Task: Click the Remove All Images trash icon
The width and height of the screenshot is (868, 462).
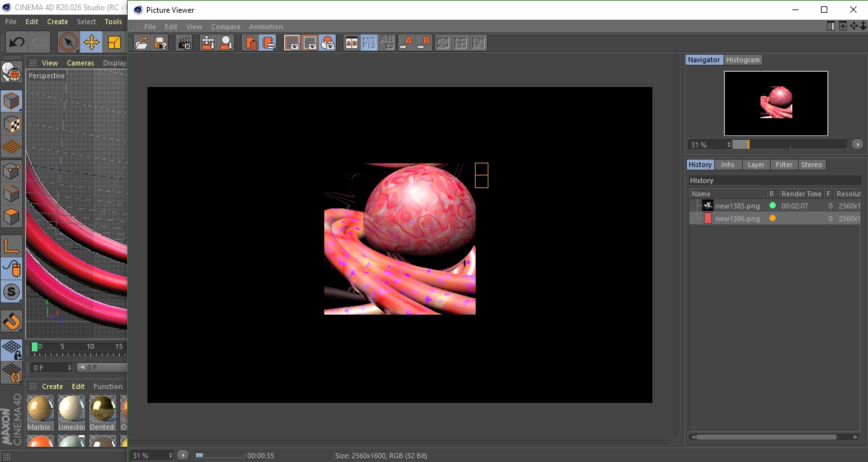Action: point(250,43)
